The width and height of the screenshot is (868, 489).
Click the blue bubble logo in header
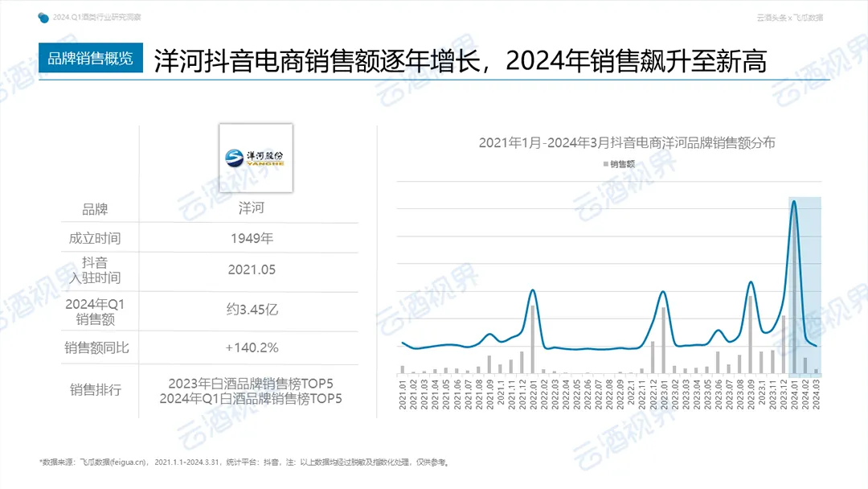pyautogui.click(x=43, y=18)
